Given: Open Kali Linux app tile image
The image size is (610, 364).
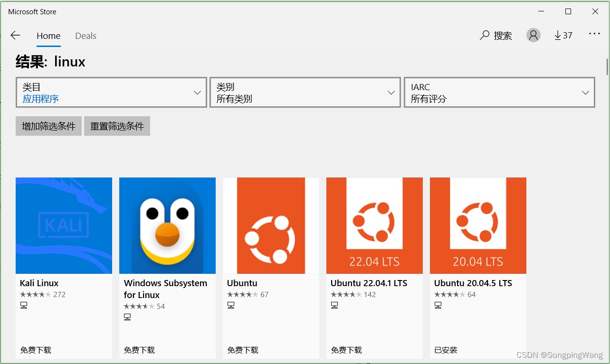Looking at the screenshot, I should tap(64, 225).
